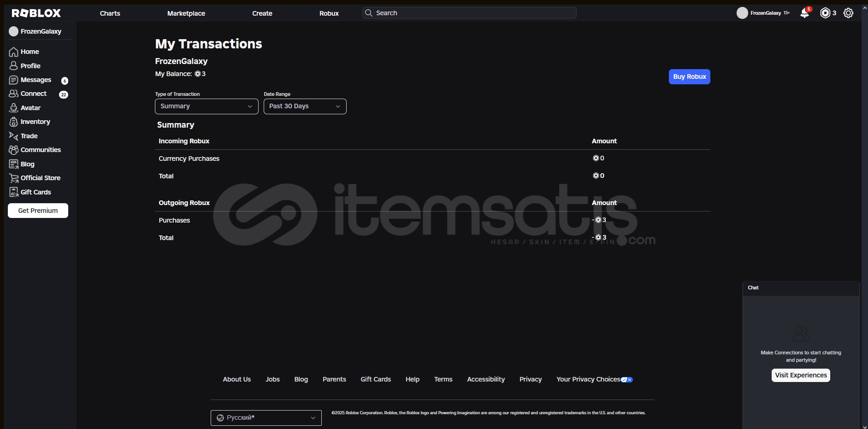Open the Русский language dropdown

click(x=266, y=418)
